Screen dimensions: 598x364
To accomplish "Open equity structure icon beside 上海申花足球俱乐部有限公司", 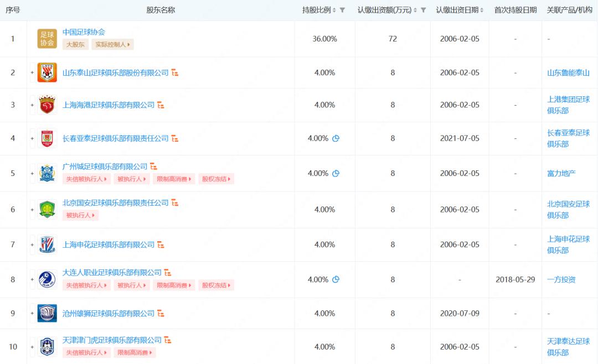I will [161, 245].
